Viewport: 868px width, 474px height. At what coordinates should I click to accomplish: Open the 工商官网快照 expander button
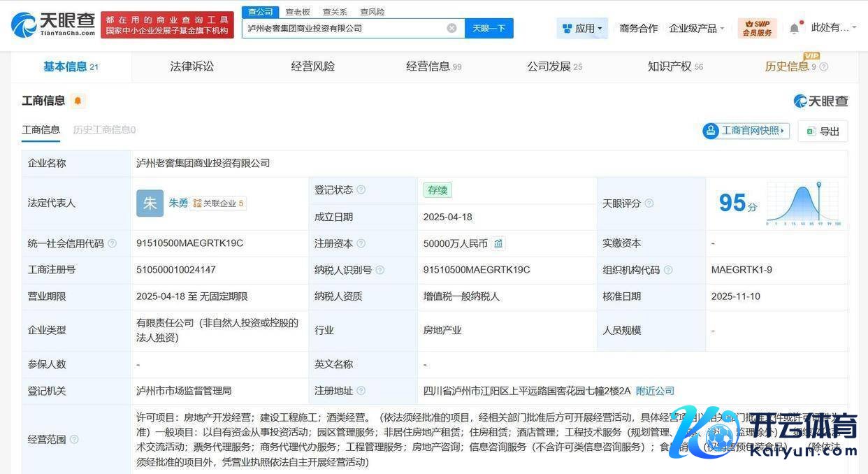click(746, 131)
